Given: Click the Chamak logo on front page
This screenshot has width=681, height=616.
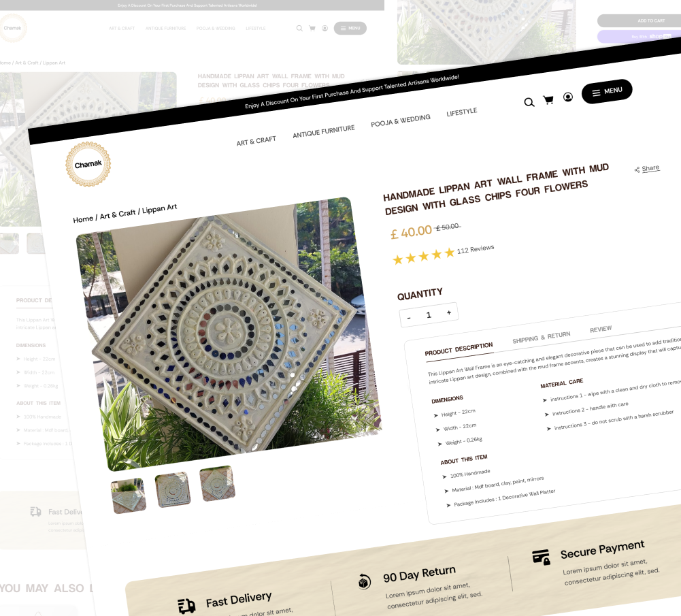Looking at the screenshot, I should pos(88,164).
